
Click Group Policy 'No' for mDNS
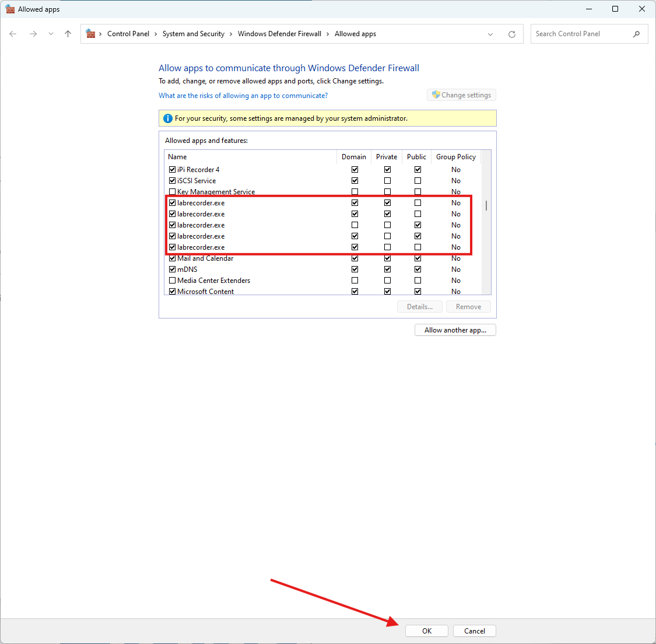456,269
